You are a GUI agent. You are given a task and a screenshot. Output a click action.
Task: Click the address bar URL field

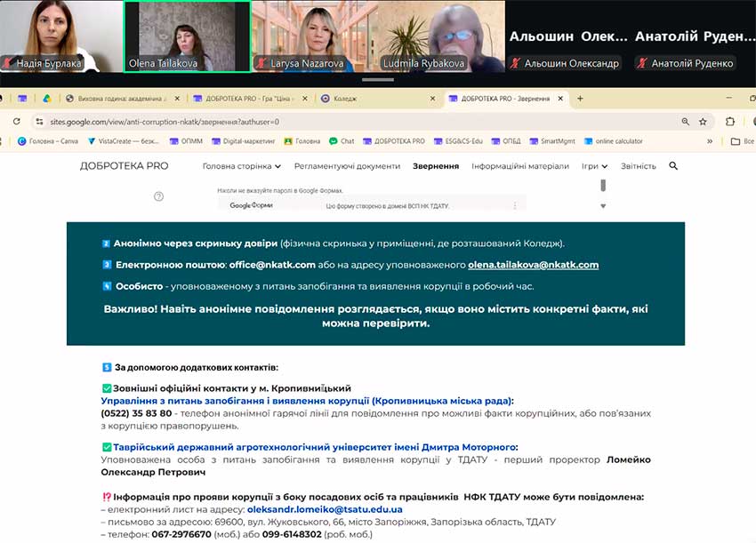pyautogui.click(x=357, y=122)
